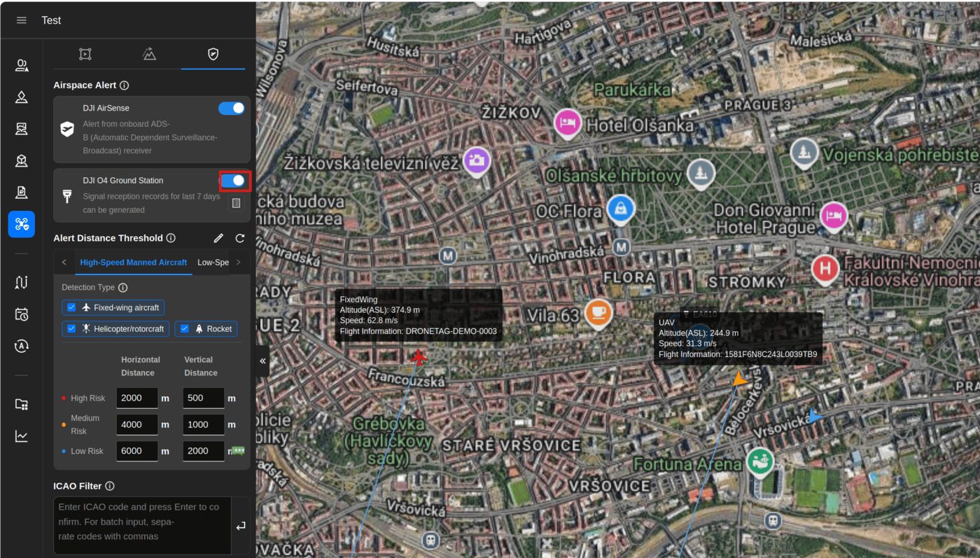The height and width of the screenshot is (558, 980).
Task: Toggle the DJI O4 Ground Station switch
Action: (232, 181)
